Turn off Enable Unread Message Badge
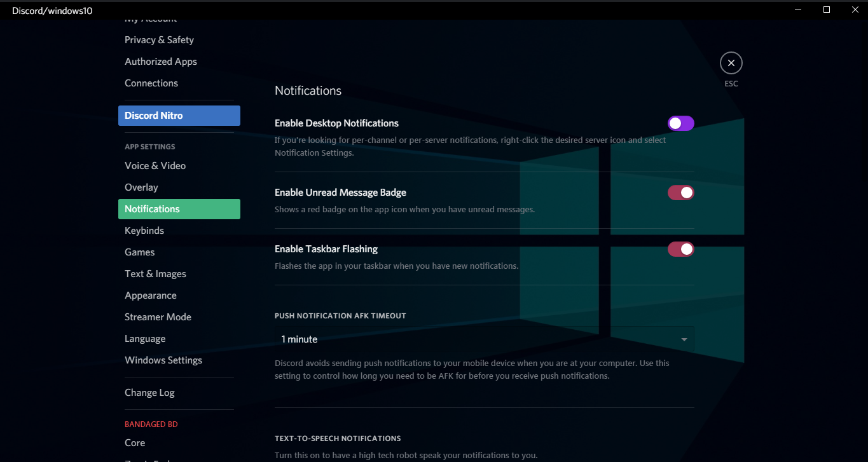Viewport: 868px width, 462px height. coord(680,192)
